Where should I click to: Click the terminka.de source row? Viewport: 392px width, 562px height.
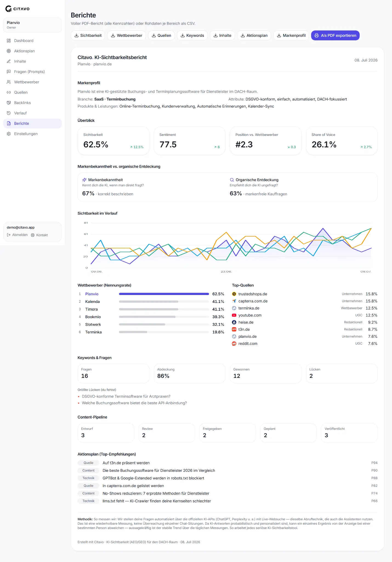pyautogui.click(x=305, y=308)
